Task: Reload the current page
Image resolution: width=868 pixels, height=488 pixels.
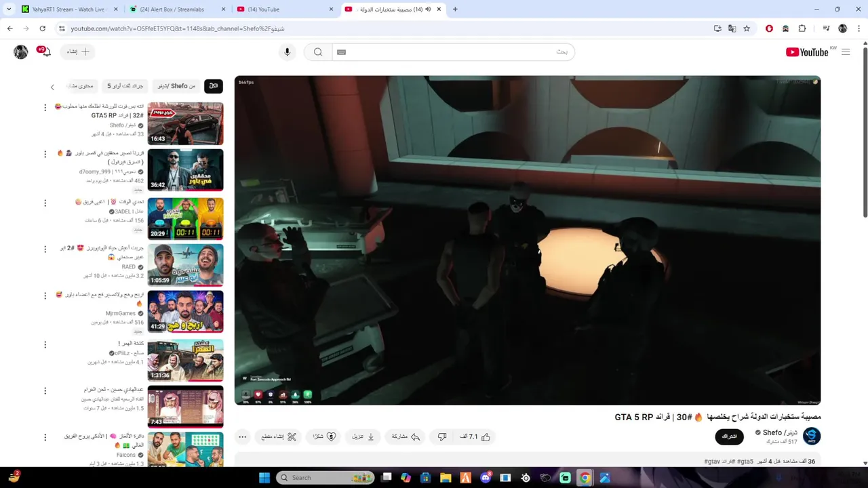Action: [42, 28]
